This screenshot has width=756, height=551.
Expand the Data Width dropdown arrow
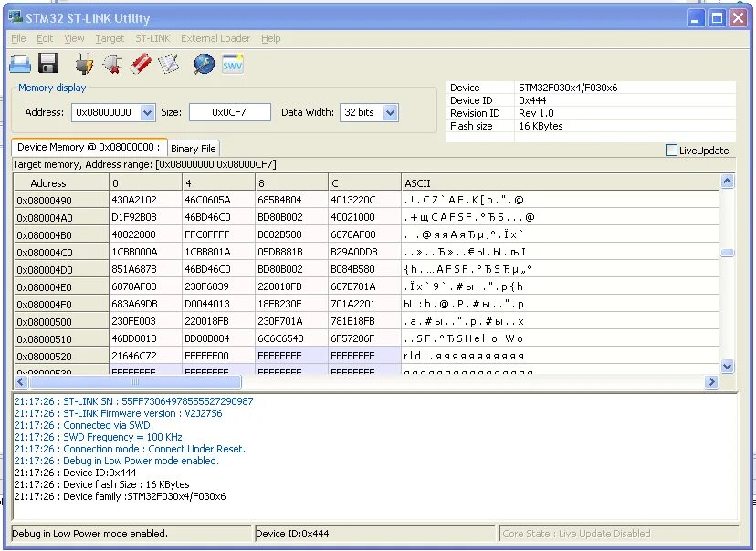tap(391, 113)
